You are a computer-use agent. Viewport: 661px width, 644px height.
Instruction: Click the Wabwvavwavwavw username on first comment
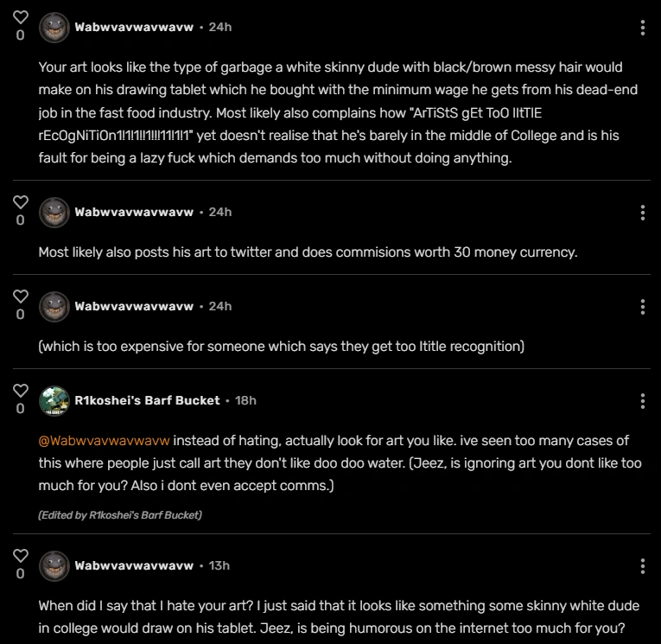134,27
